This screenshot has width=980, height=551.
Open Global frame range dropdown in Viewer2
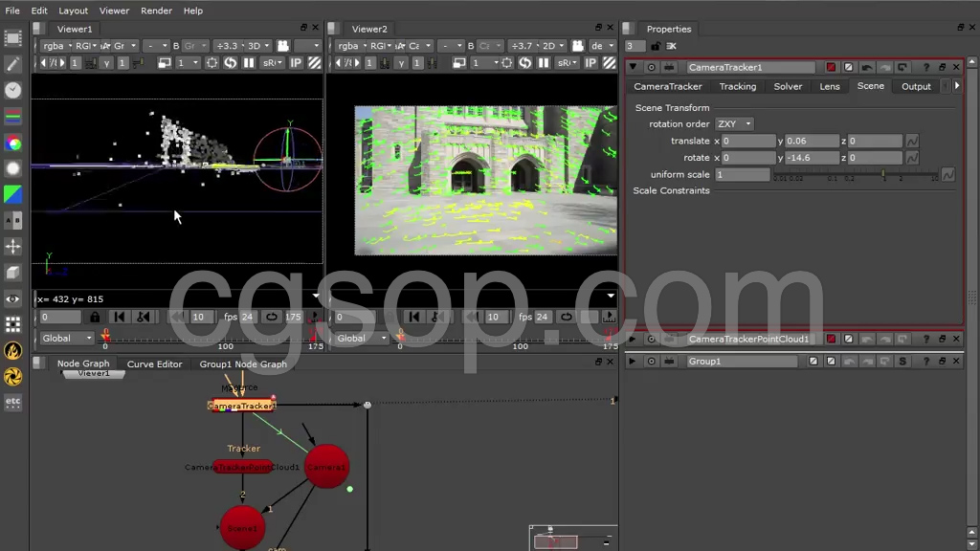pyautogui.click(x=361, y=338)
